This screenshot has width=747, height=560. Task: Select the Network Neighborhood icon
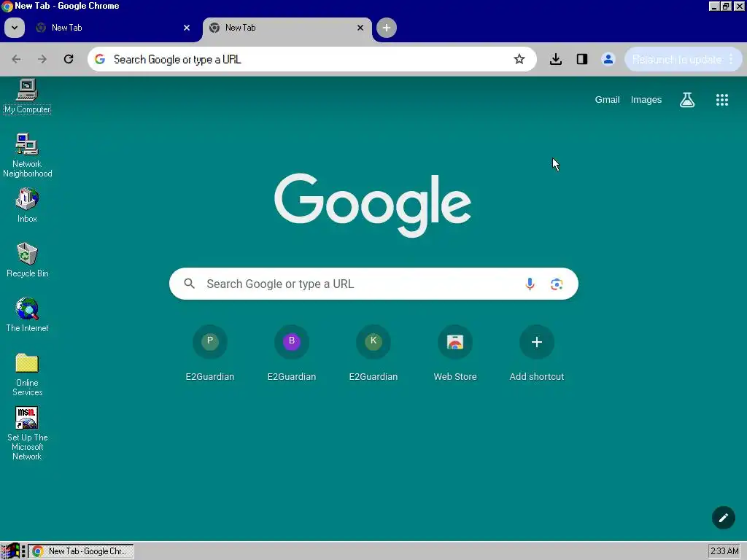pyautogui.click(x=27, y=155)
